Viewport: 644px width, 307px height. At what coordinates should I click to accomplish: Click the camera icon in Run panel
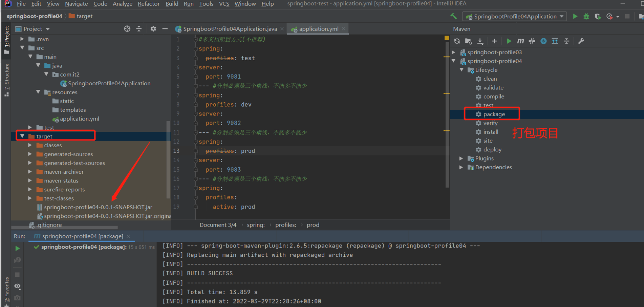click(x=17, y=298)
